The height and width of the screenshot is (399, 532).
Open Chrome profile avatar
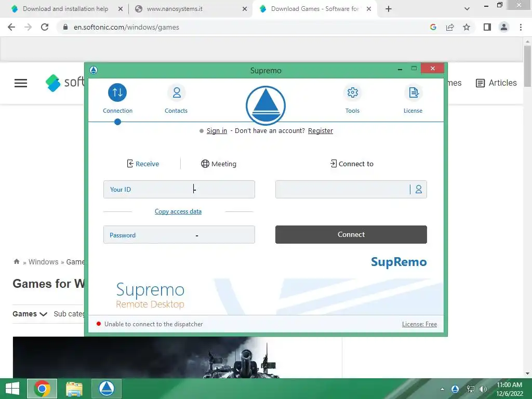click(x=504, y=27)
